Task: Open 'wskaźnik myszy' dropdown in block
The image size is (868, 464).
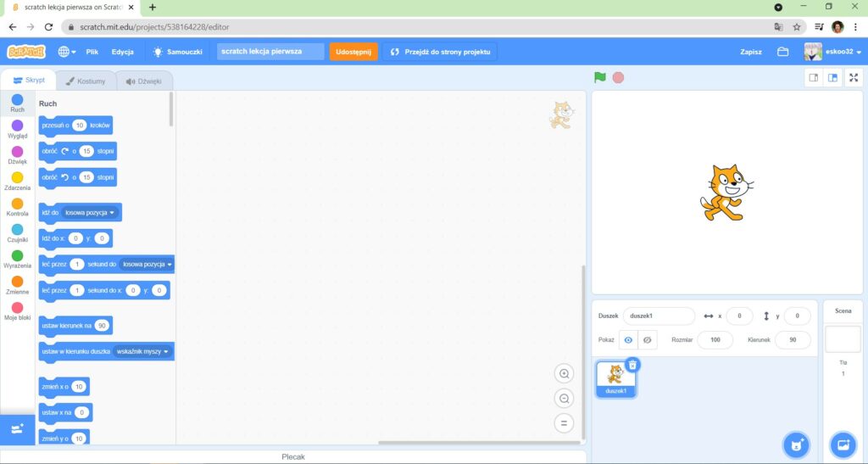Action: pos(143,351)
